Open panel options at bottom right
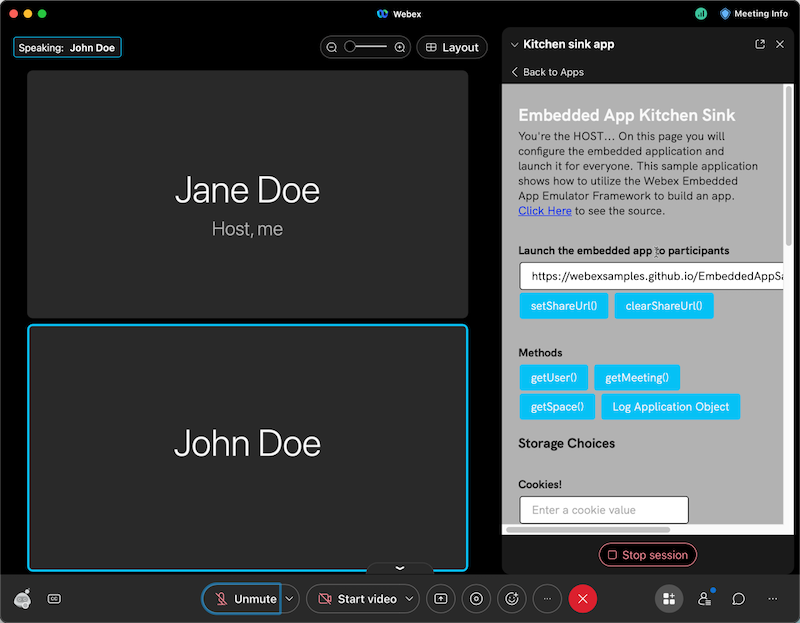 [x=772, y=599]
